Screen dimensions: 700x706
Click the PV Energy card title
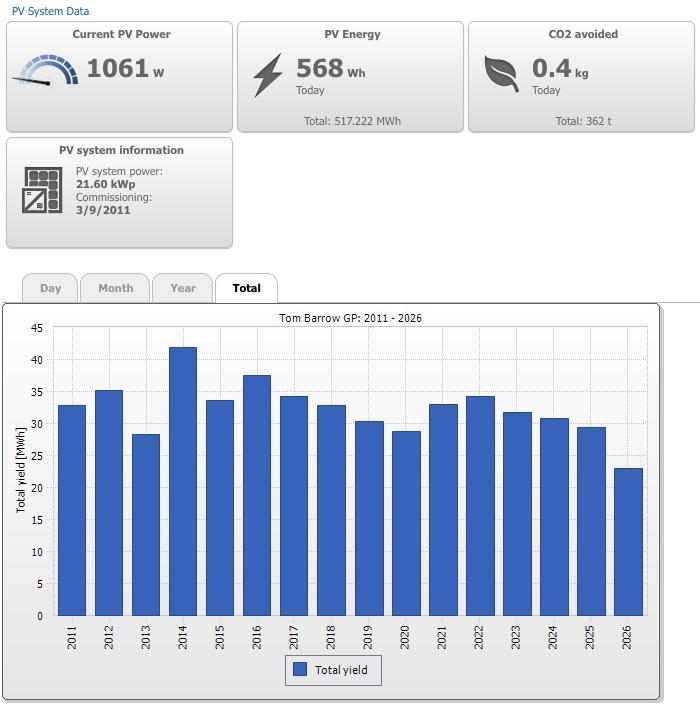coord(352,34)
